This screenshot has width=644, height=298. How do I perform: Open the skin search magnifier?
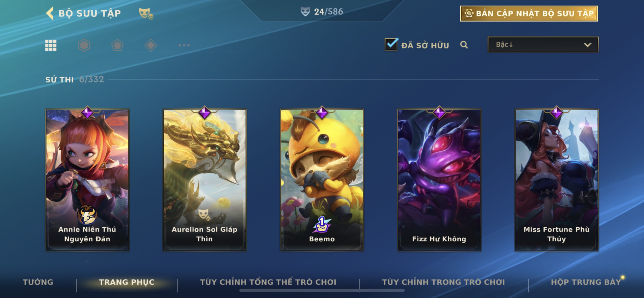pyautogui.click(x=464, y=45)
